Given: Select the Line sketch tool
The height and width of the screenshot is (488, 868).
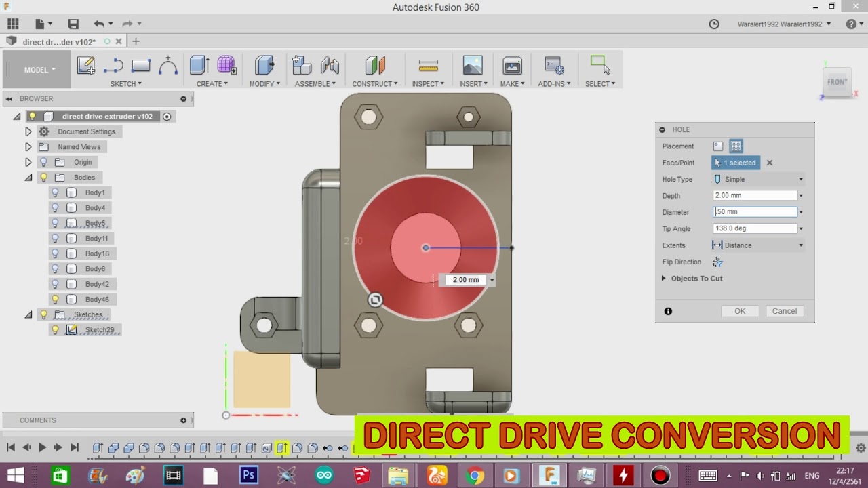Looking at the screenshot, I should (x=113, y=66).
